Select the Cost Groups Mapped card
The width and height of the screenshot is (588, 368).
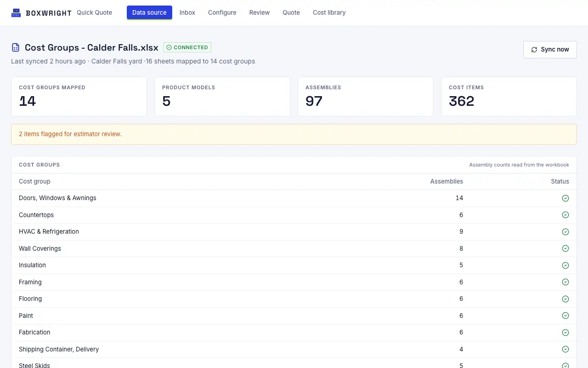[x=79, y=97]
